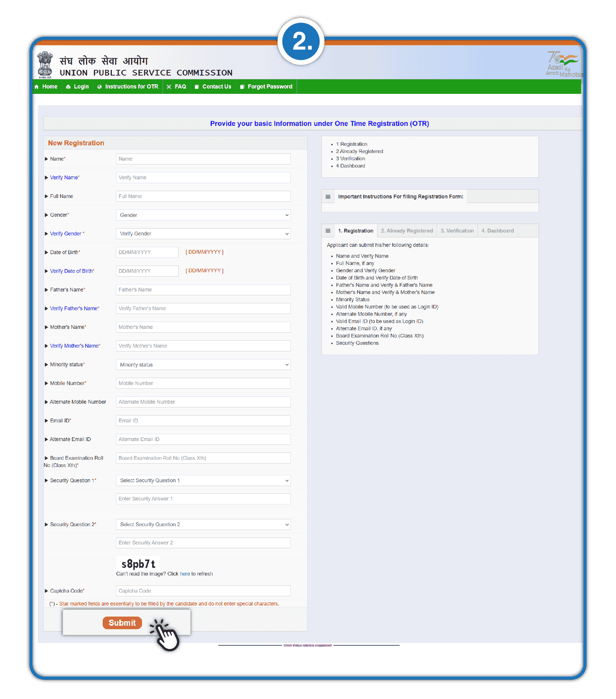Click the Alternate Email ID input field
This screenshot has width=616, height=699.
[203, 440]
